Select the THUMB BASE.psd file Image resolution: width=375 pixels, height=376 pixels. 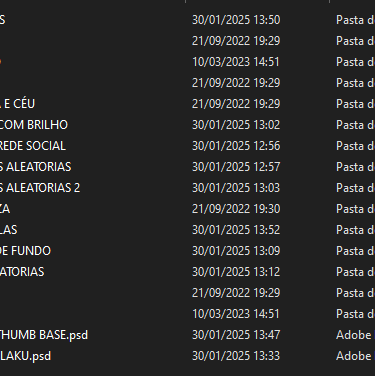[x=44, y=335]
